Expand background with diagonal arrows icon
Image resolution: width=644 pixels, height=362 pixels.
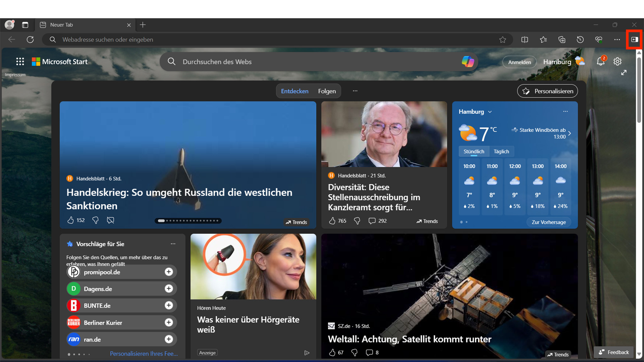coord(624,73)
